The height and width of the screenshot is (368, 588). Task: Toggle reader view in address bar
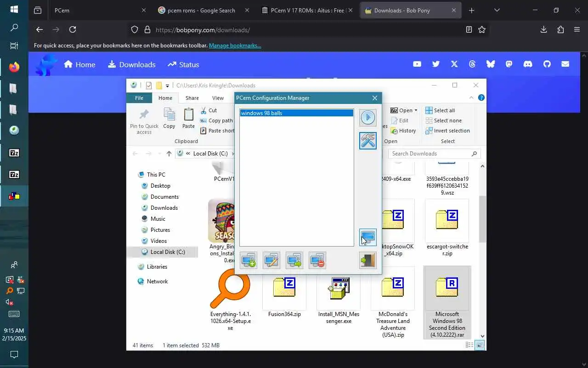(x=469, y=29)
